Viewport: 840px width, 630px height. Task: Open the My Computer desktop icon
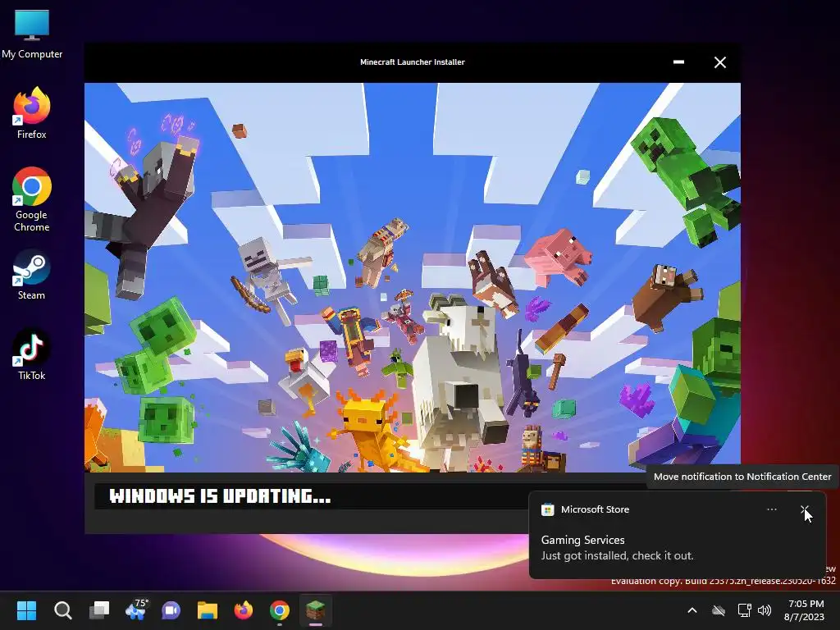(32, 34)
